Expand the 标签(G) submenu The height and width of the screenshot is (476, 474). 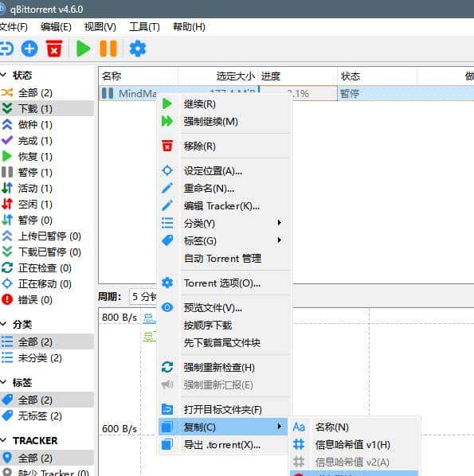click(224, 240)
